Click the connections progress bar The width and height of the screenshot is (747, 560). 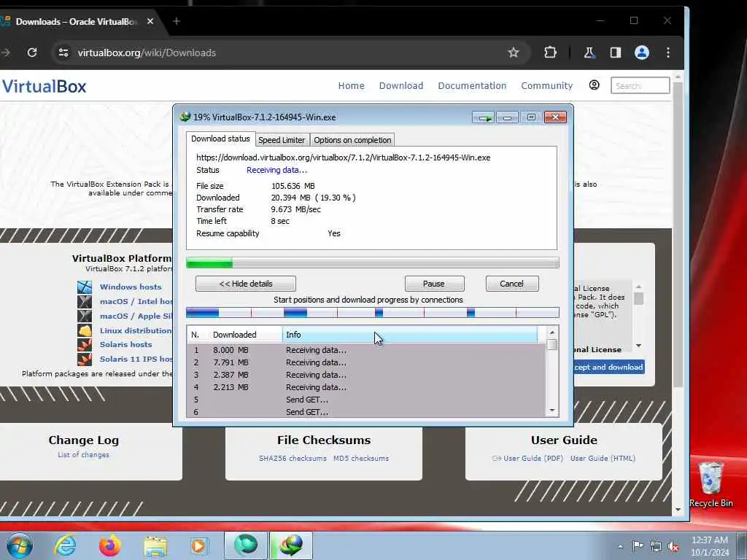(x=373, y=312)
